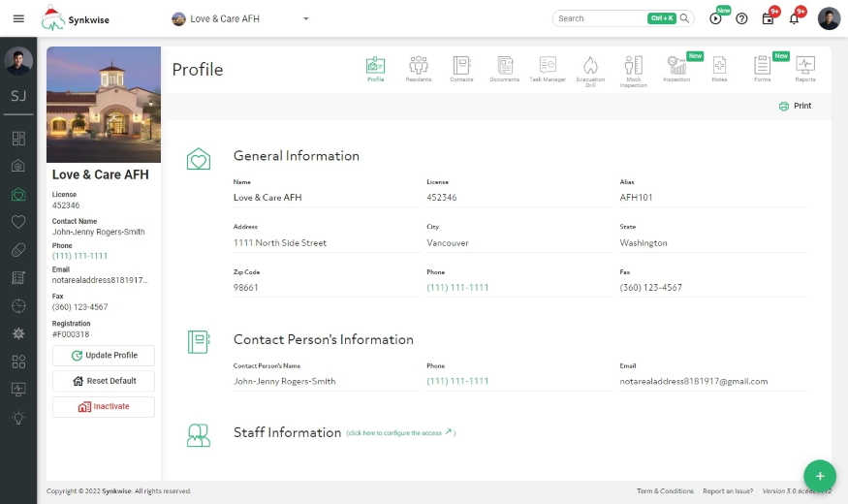Screen dimensions: 848x504
Task: Click the green floating plus button
Action: [820, 476]
